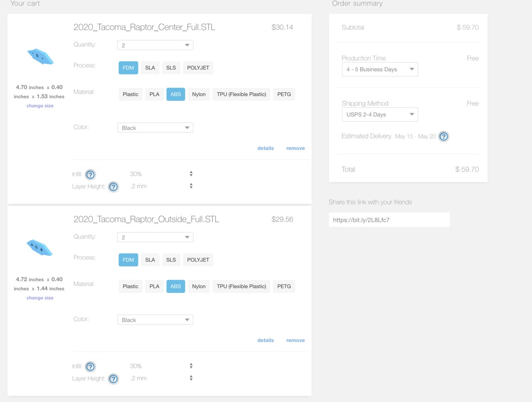Click the Center_Full part 3D thumbnail
This screenshot has height=402, width=532.
click(40, 57)
